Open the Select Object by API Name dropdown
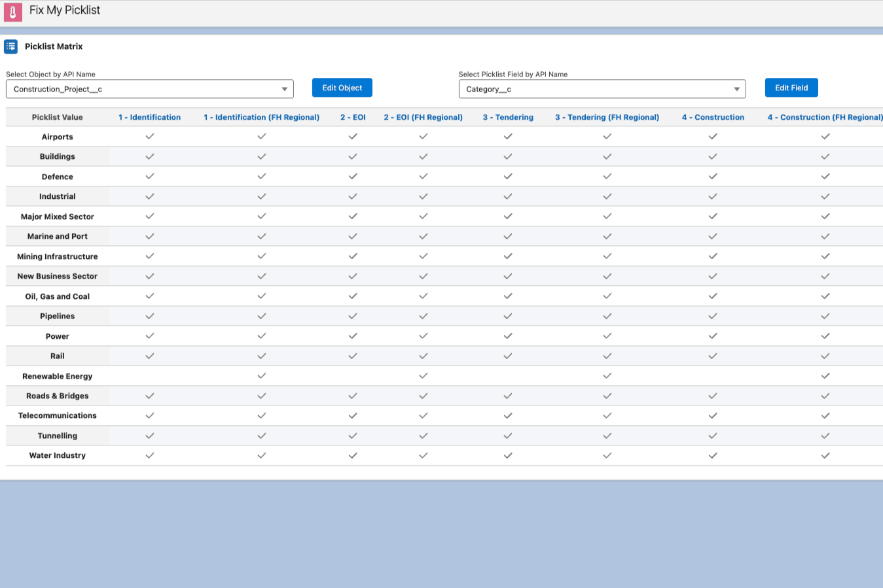This screenshot has width=883, height=588. (x=150, y=89)
